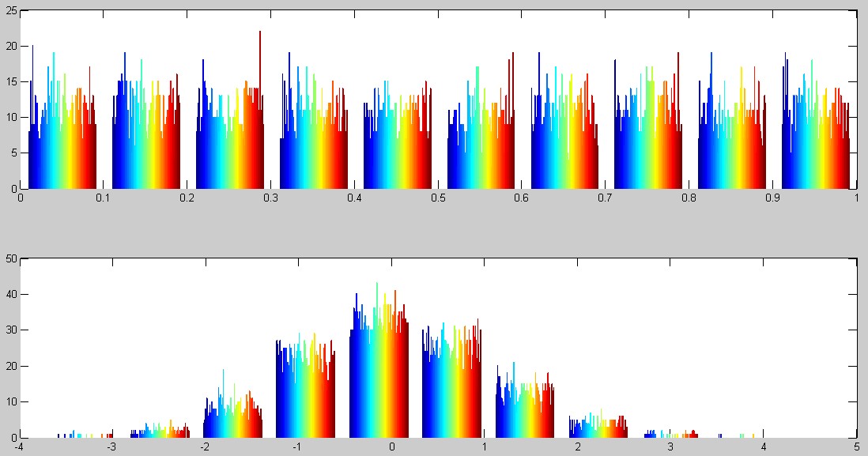Click the 10 tick label on upper y-axis
This screenshot has height=456, width=868.
[12, 118]
